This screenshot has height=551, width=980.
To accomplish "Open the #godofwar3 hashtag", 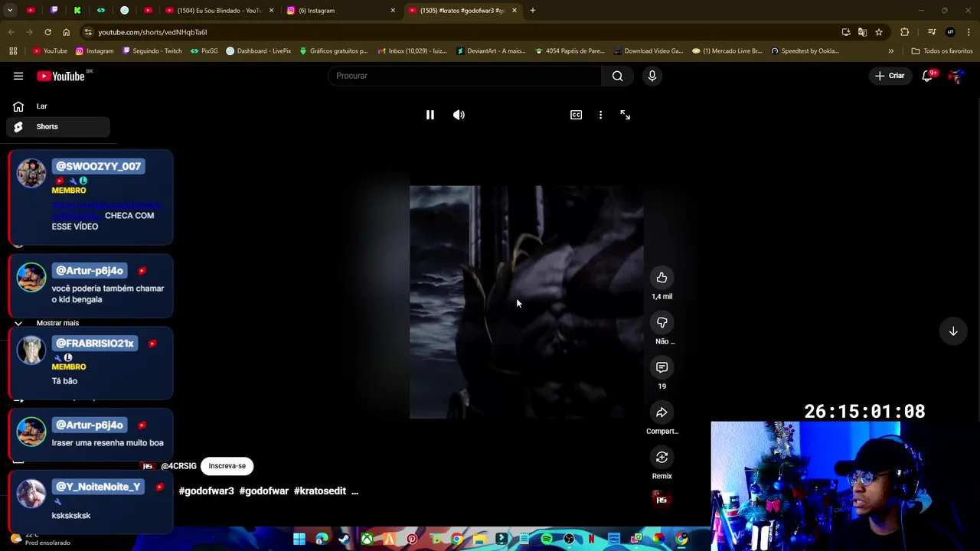I will pyautogui.click(x=206, y=491).
